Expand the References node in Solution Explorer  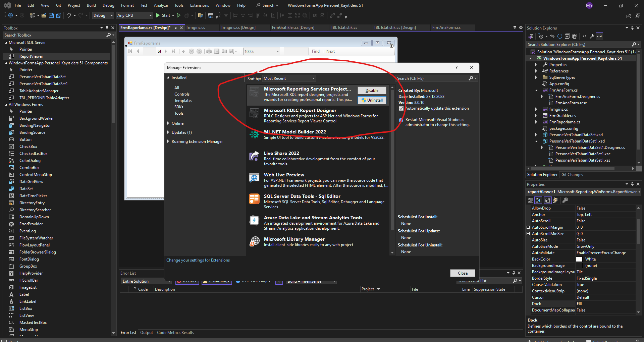(536, 71)
